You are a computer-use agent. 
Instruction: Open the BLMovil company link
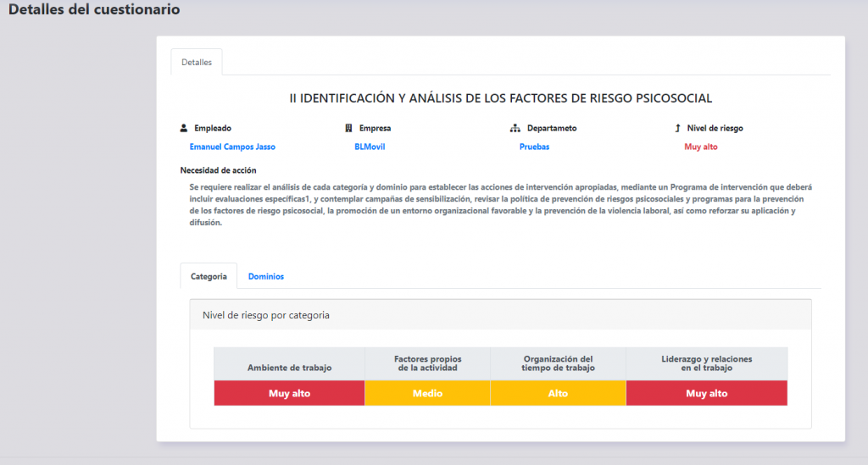pos(370,147)
